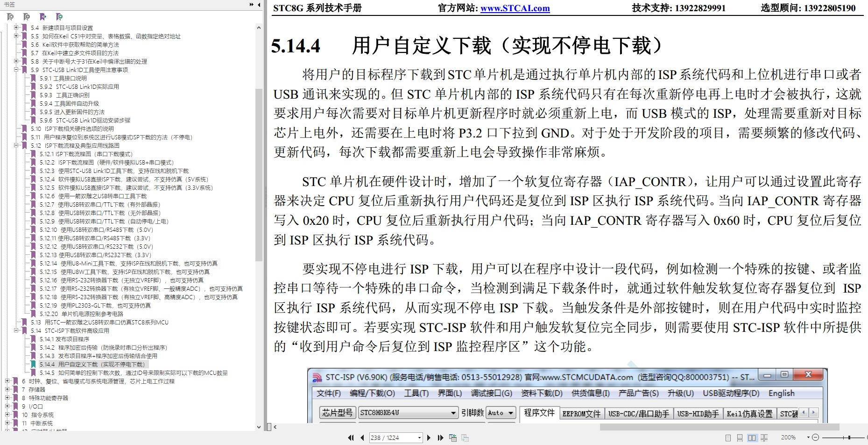
Task: Click the add bookmark icon
Action: tap(27, 17)
